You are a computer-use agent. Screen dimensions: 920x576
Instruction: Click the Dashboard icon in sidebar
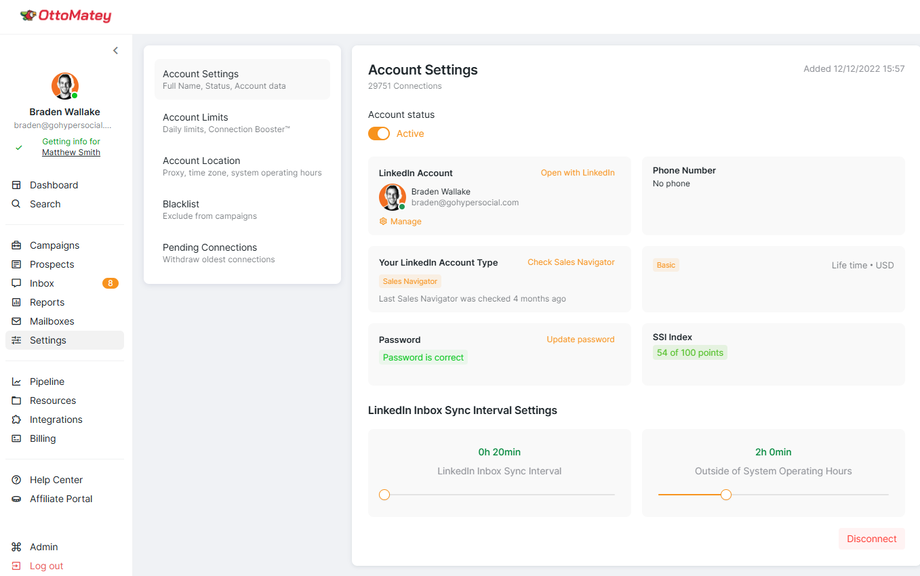click(x=16, y=185)
